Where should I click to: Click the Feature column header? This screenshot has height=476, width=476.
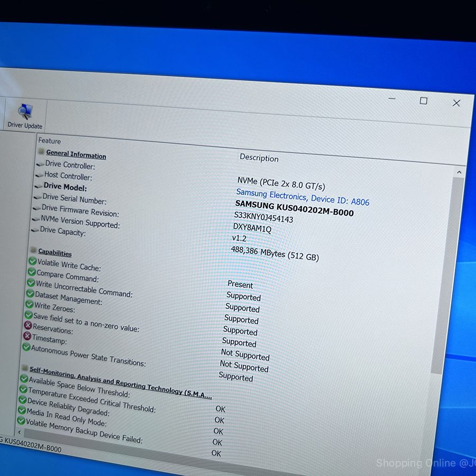point(50,141)
